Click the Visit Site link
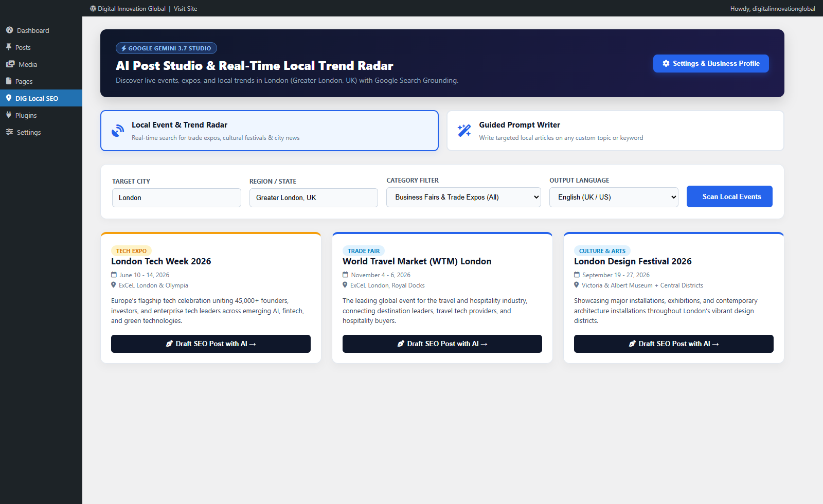823x504 pixels. tap(185, 8)
